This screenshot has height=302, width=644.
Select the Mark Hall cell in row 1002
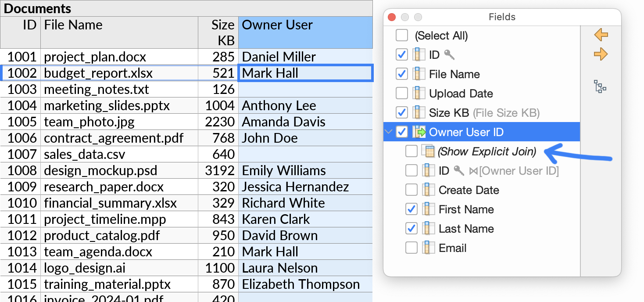[x=305, y=73]
